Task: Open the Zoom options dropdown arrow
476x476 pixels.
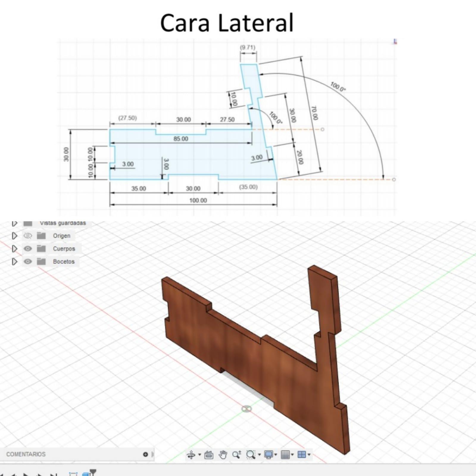Action: pyautogui.click(x=259, y=455)
